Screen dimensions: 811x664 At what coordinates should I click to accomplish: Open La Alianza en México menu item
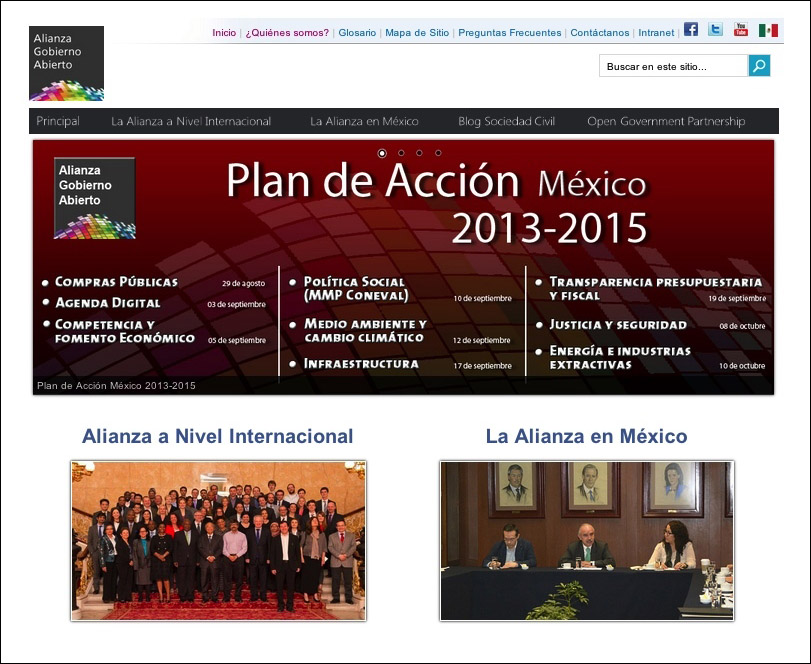364,122
